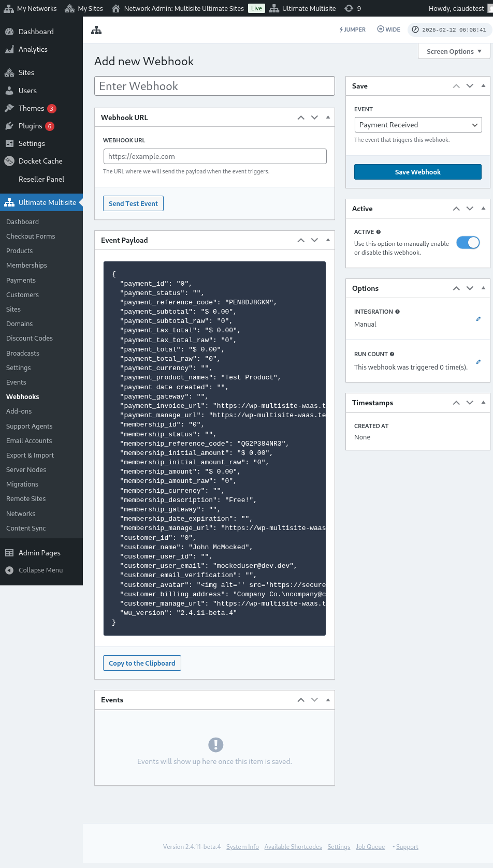Click the sitemap icon above page title
The height and width of the screenshot is (868, 493).
click(x=96, y=30)
